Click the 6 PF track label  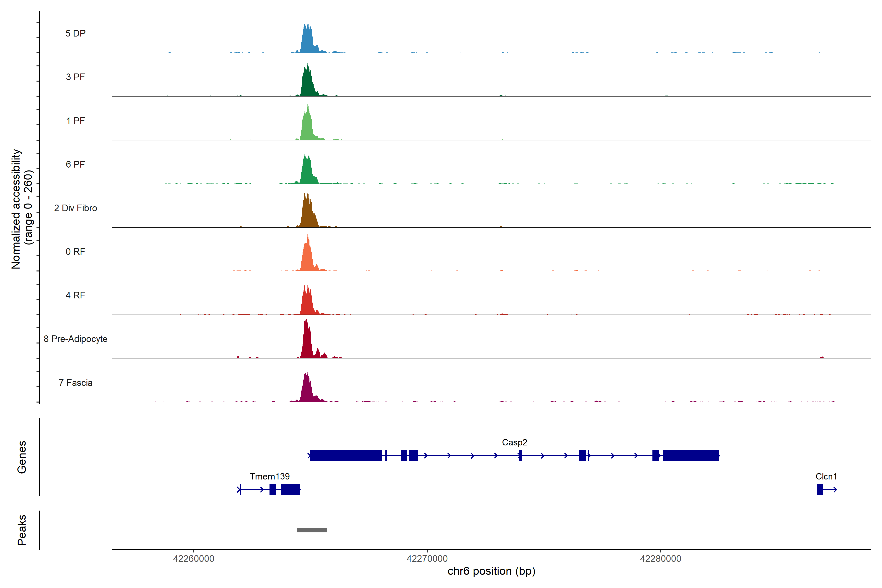[75, 165]
